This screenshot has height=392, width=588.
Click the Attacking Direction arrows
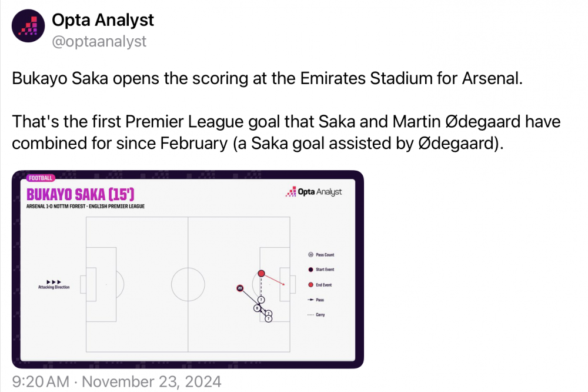(54, 281)
